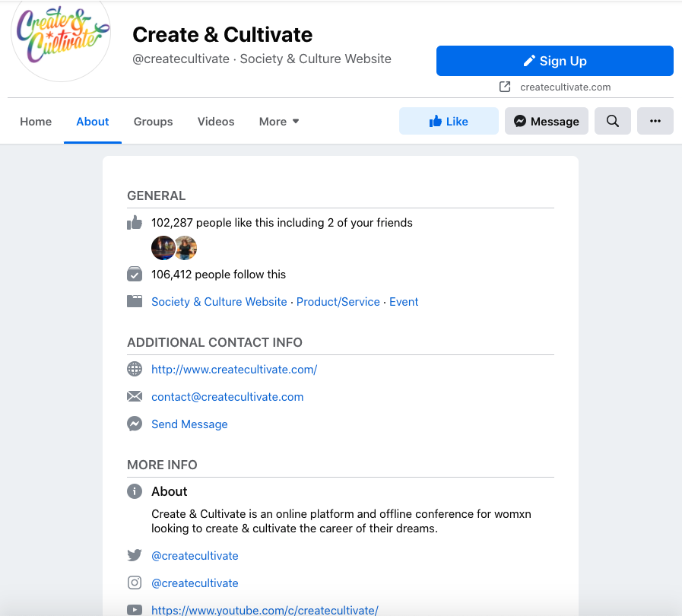Open the second friend's avatar who likes this

(186, 248)
